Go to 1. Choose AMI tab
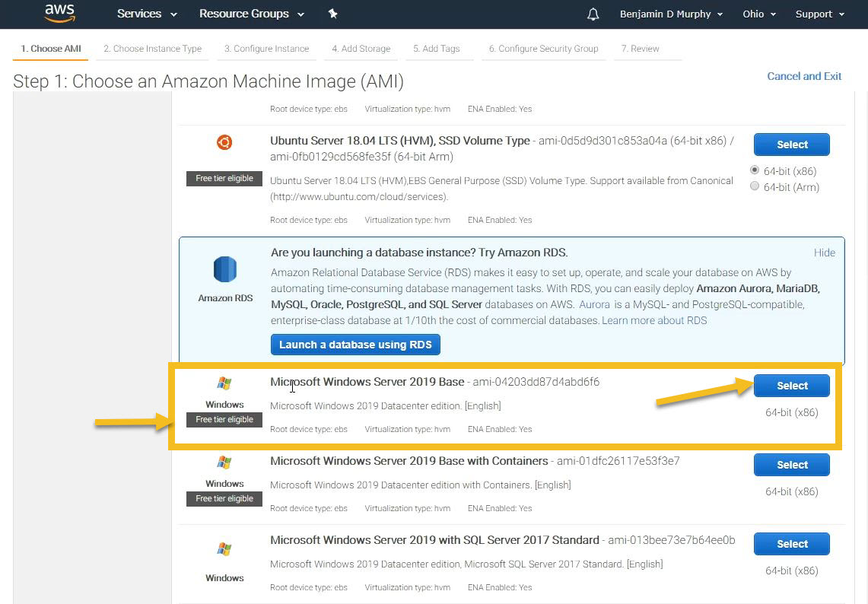 51,49
